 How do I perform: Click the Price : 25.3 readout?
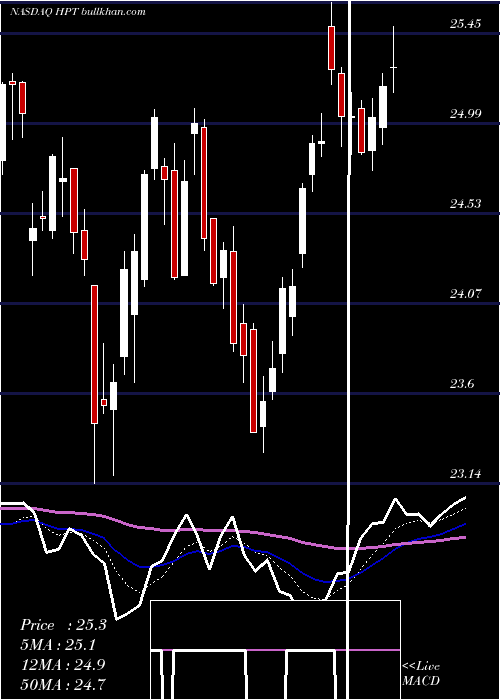(63, 625)
